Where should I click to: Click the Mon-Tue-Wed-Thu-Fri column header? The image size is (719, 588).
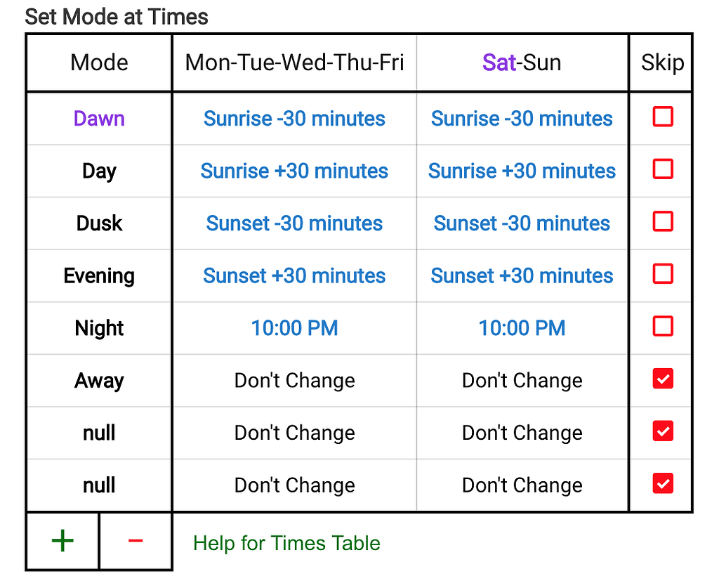[294, 63]
